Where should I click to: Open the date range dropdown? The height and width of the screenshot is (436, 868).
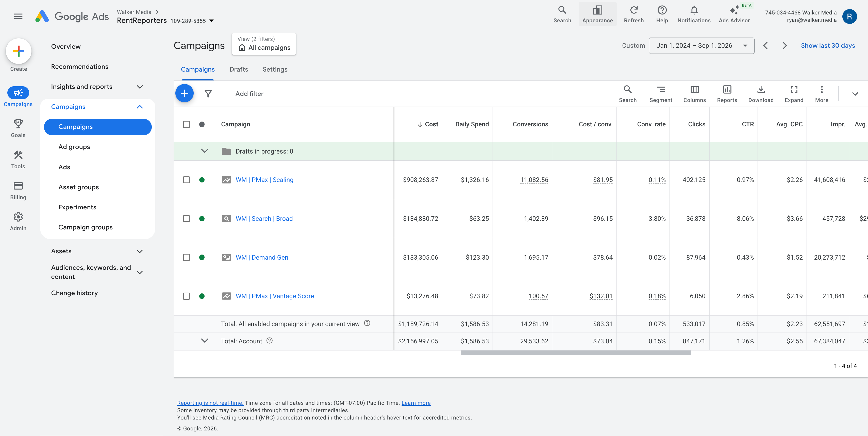[701, 45]
